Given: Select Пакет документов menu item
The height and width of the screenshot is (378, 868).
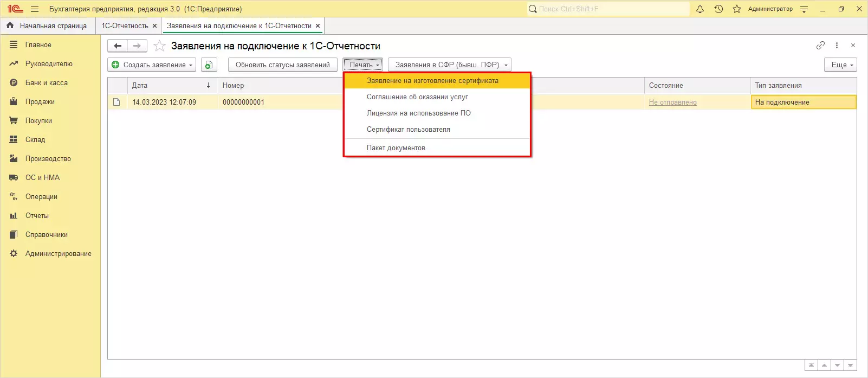Looking at the screenshot, I should [437, 148].
